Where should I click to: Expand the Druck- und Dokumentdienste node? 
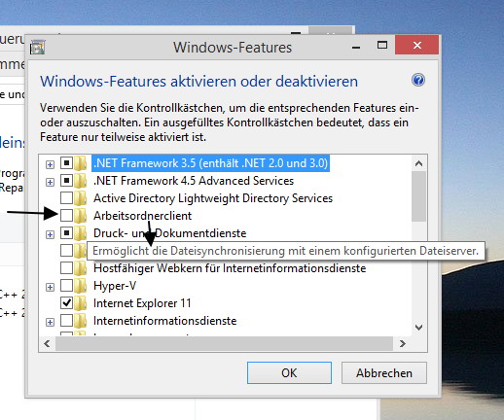pos(50,234)
